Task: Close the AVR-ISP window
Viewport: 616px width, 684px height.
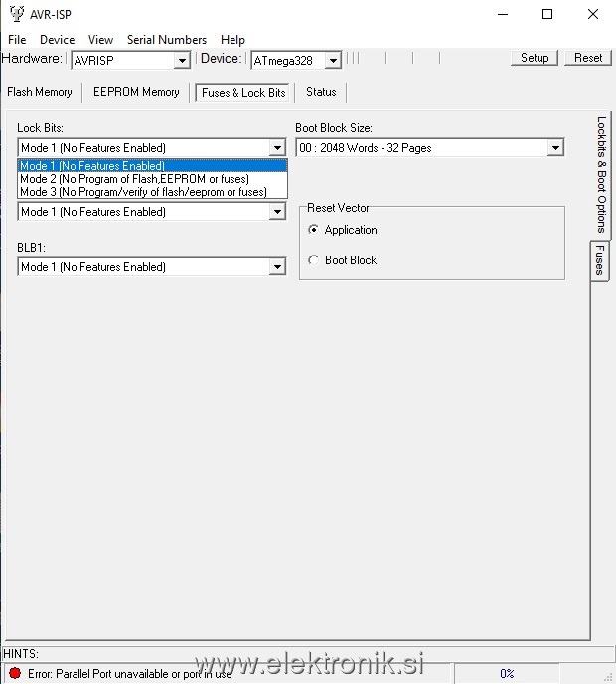Action: click(x=593, y=14)
